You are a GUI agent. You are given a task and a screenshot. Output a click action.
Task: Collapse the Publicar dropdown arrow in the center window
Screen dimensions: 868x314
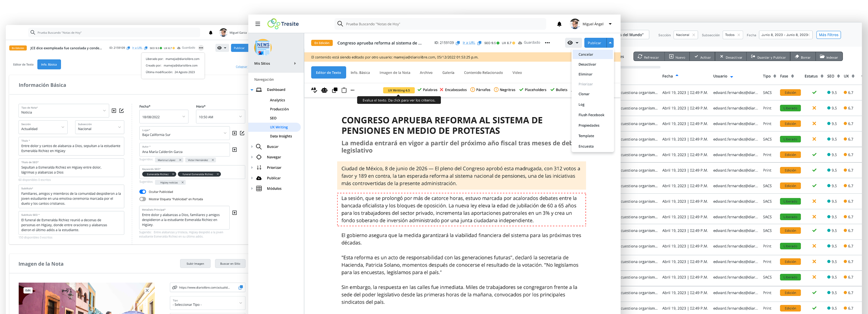(610, 43)
